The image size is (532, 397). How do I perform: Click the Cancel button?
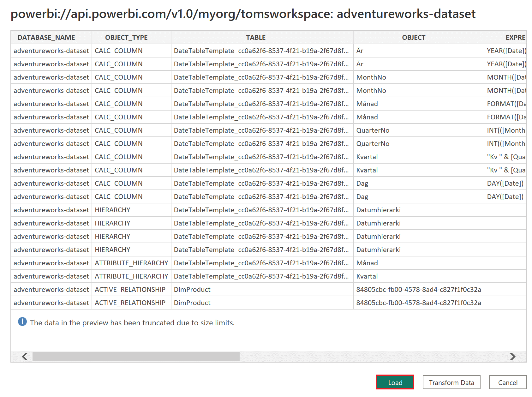pos(507,382)
